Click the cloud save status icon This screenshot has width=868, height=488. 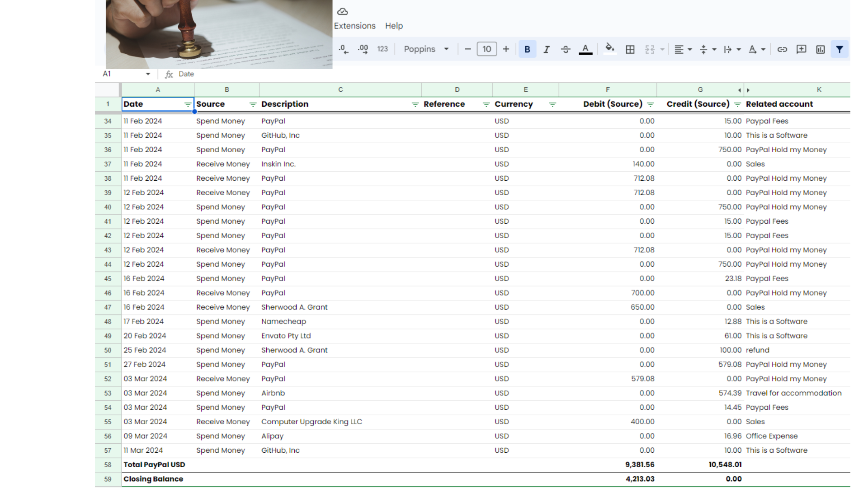click(343, 12)
